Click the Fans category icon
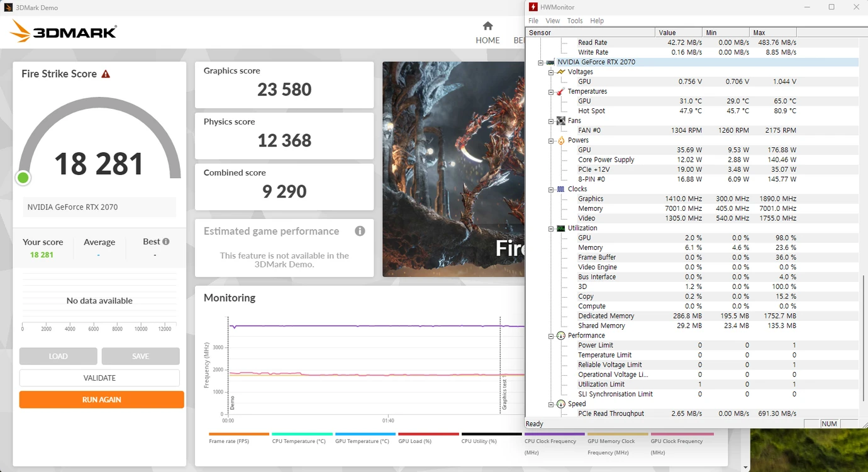This screenshot has width=868, height=472. coord(560,121)
